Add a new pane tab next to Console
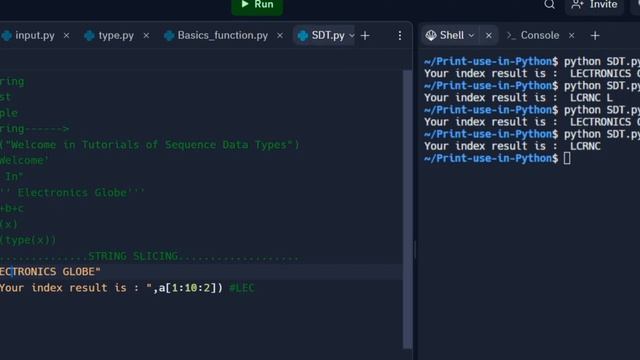 pos(595,36)
